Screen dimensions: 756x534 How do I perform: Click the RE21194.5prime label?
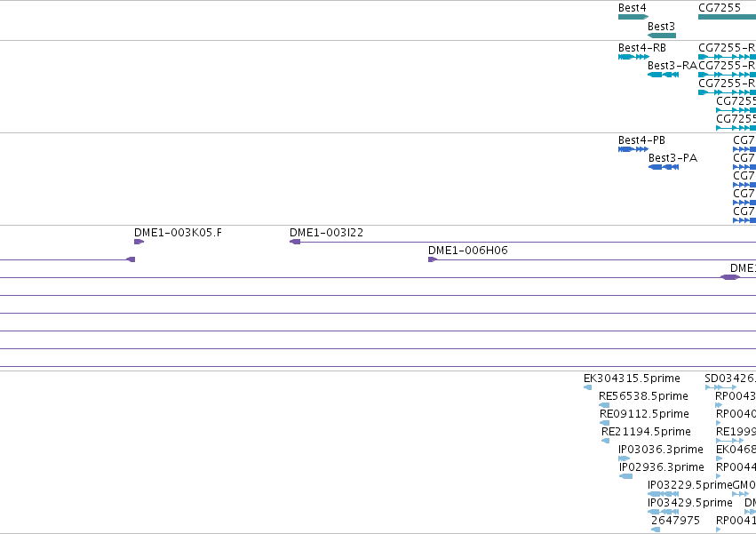[646, 432]
